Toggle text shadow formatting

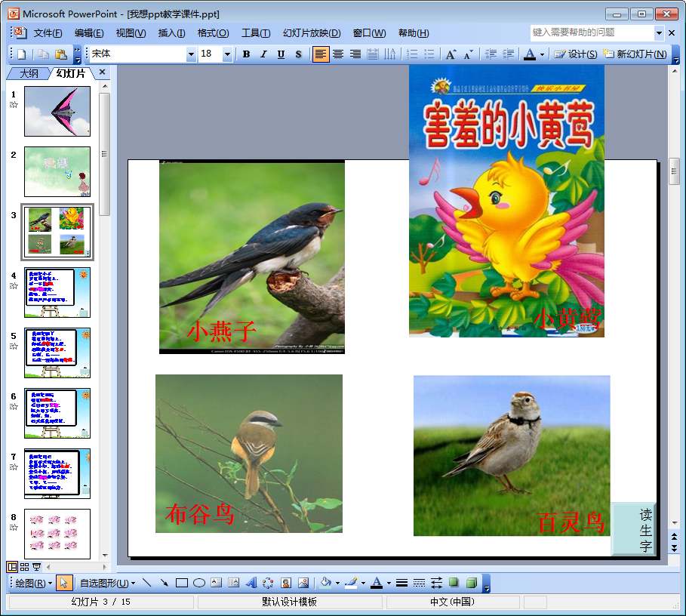[298, 54]
